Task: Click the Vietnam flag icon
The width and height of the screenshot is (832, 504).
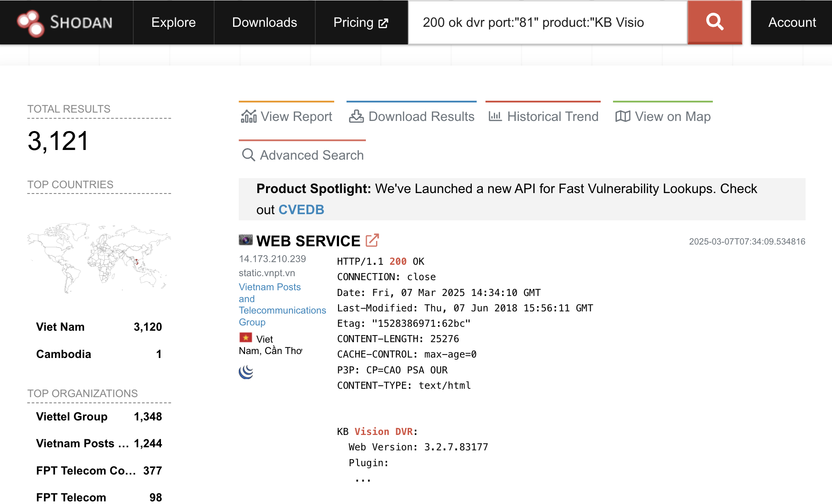Action: point(245,338)
